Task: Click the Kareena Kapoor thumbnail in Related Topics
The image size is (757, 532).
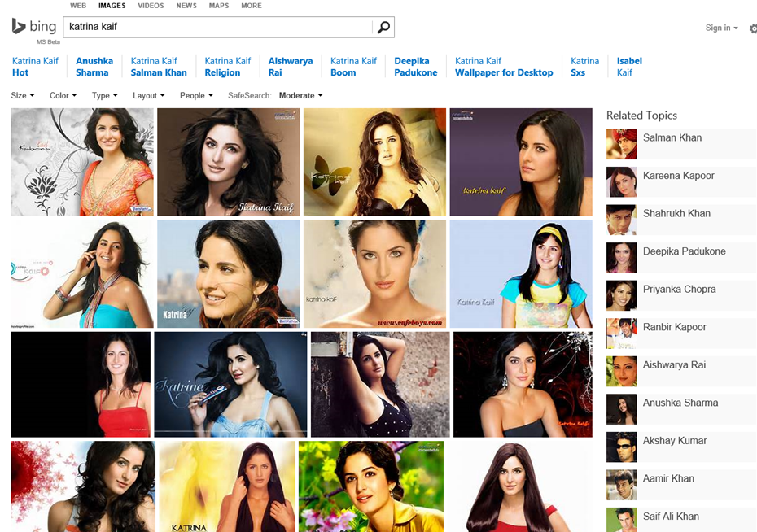Action: [x=622, y=182]
